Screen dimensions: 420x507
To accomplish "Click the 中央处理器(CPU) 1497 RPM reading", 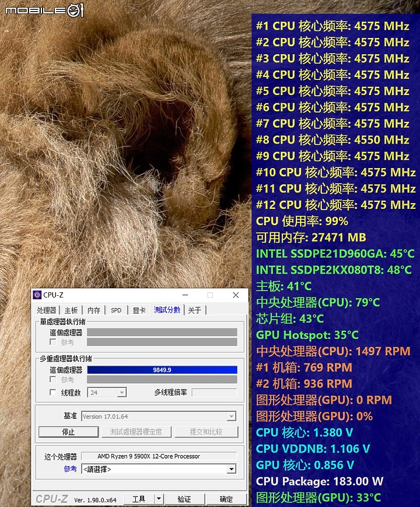I will click(333, 351).
